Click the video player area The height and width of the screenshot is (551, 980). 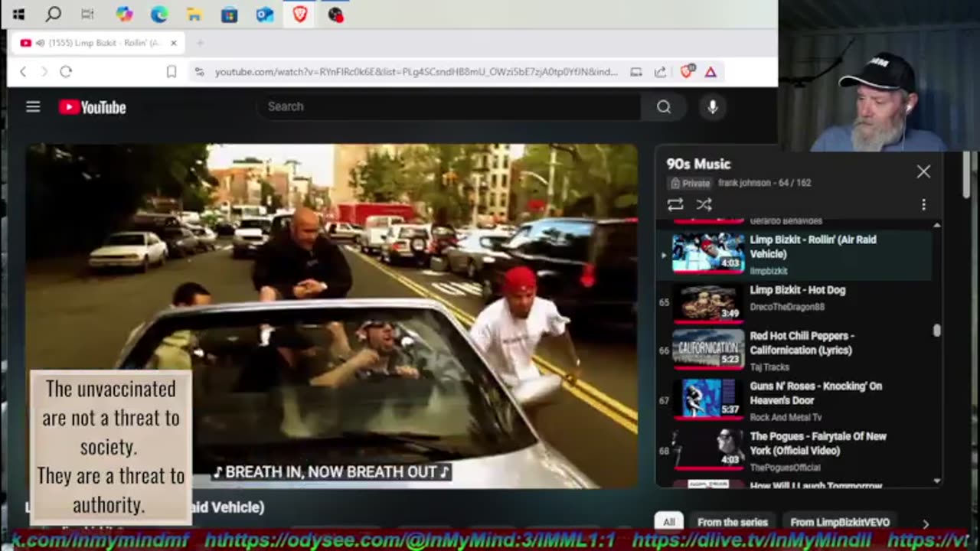tap(332, 315)
